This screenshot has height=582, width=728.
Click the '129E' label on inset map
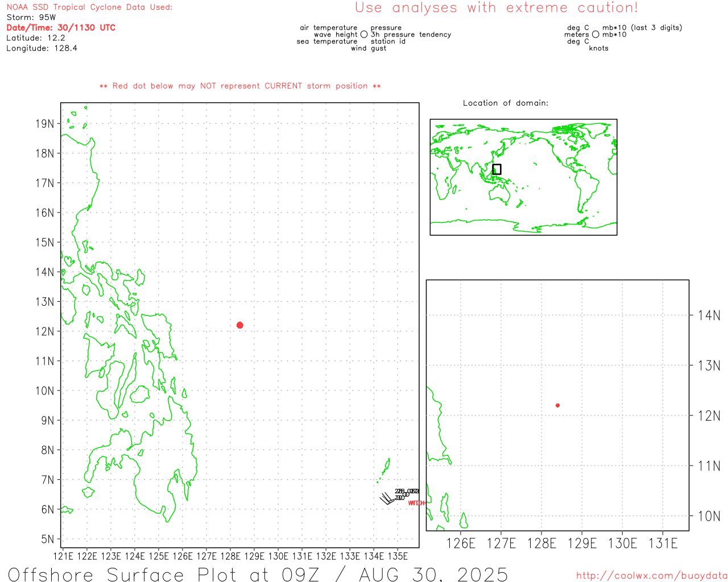[582, 543]
